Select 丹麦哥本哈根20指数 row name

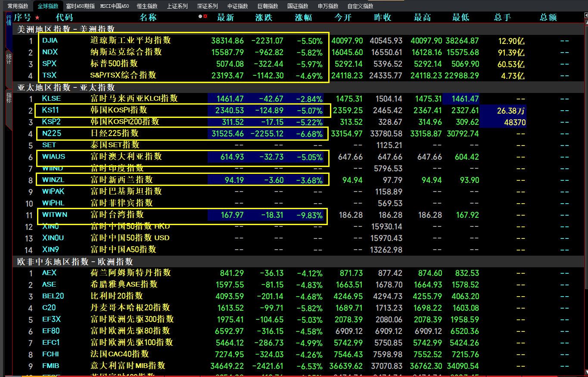click(130, 308)
